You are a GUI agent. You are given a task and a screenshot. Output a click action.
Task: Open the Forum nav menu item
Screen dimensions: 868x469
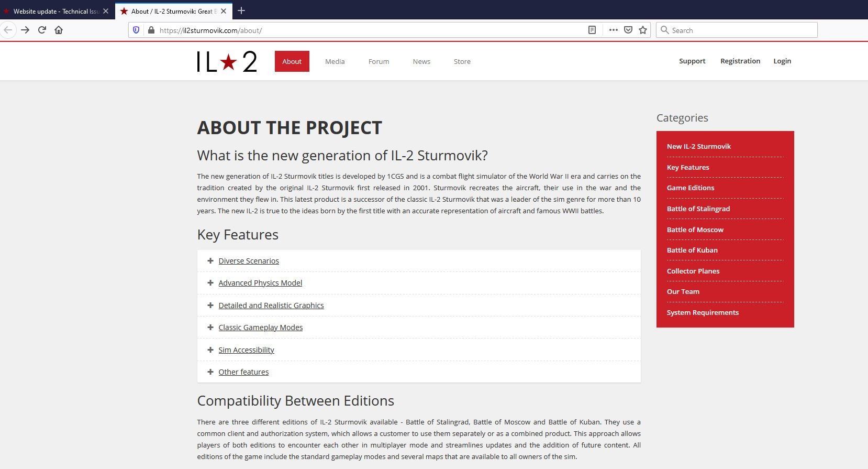[x=379, y=61]
